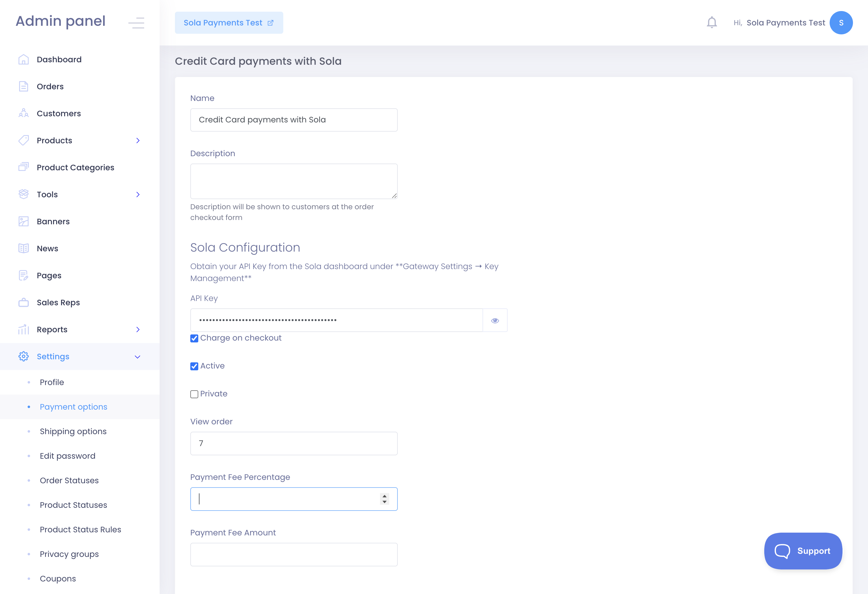Click the Banners image icon

24,222
